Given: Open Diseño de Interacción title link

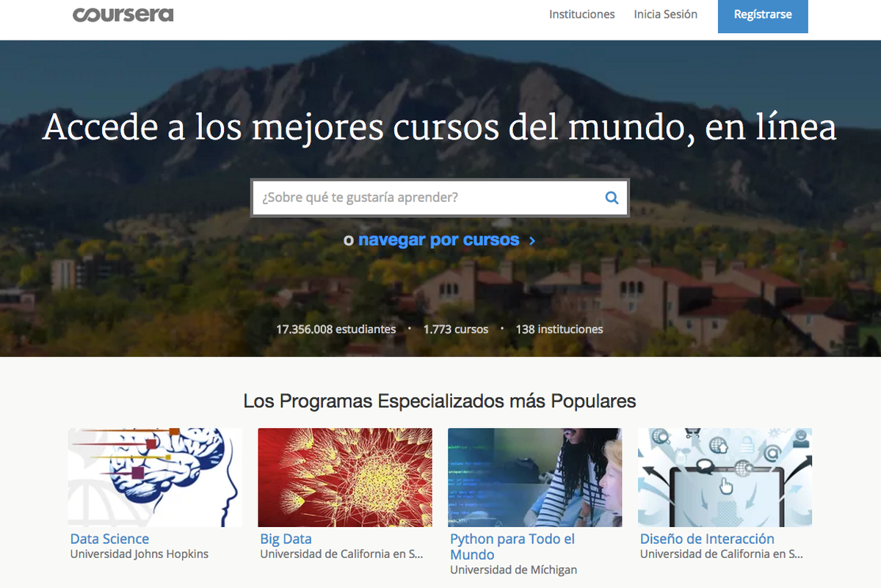Looking at the screenshot, I should click(x=707, y=539).
